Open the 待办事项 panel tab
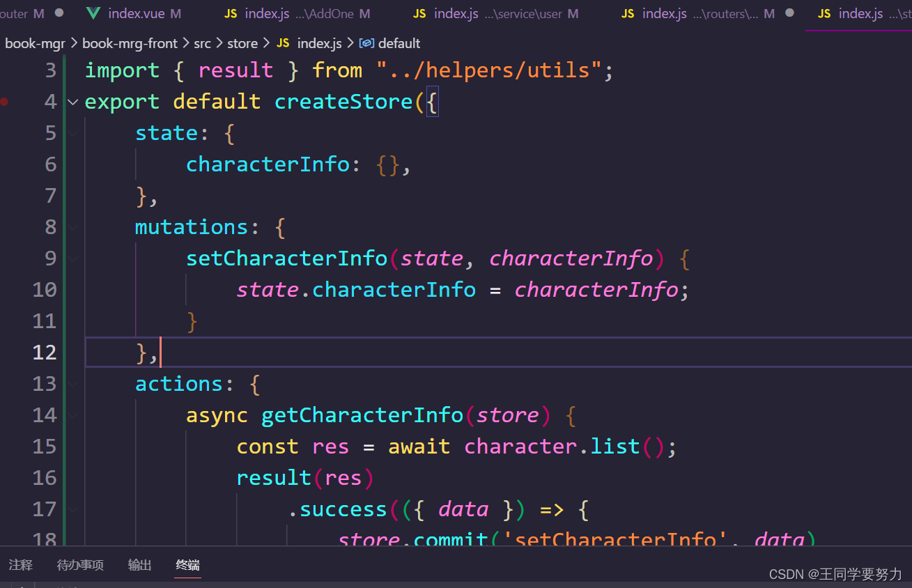Screen dimensions: 912x588 click(x=80, y=565)
